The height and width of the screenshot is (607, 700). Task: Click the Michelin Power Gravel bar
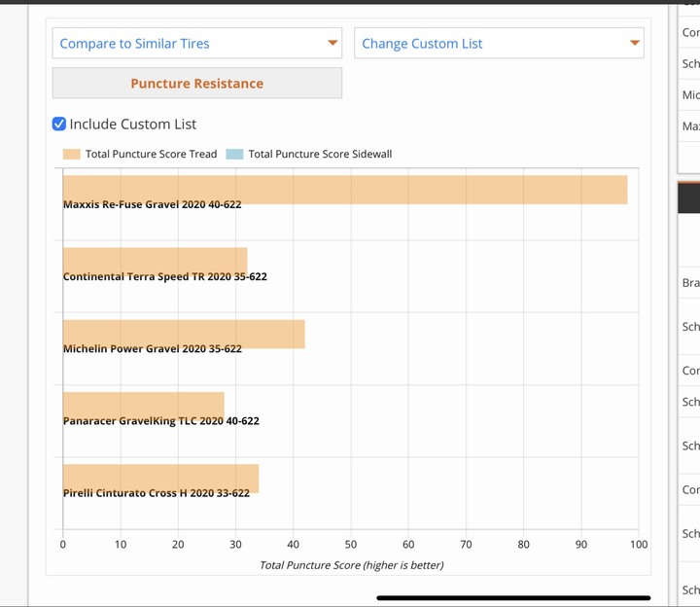pyautogui.click(x=184, y=334)
